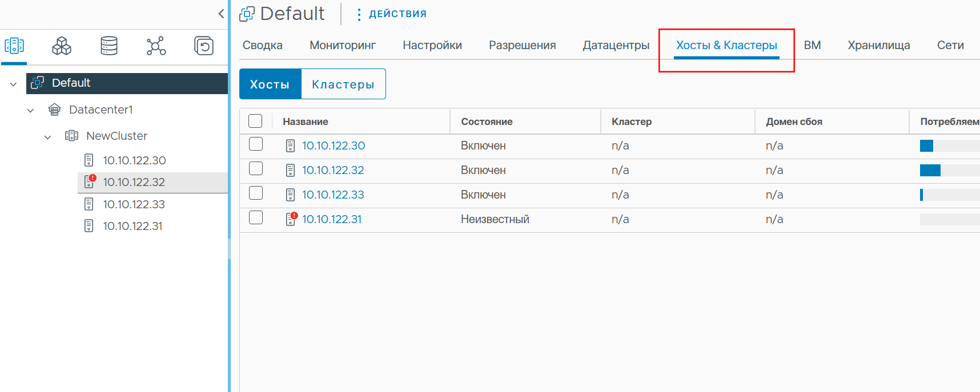980x392 pixels.
Task: Open the Storage inventory database icon
Action: pos(109,46)
